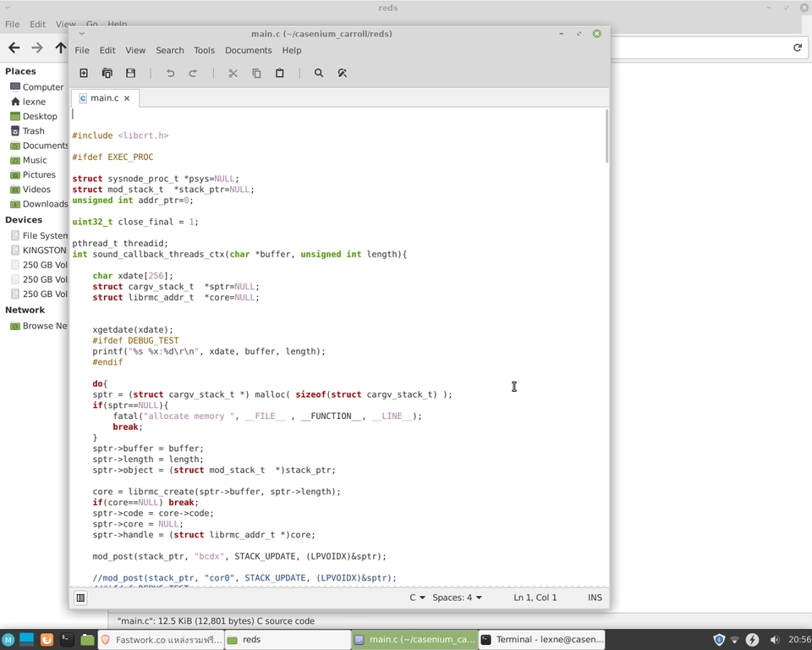This screenshot has height=650, width=812.
Task: Open File System device in sidebar
Action: tap(39, 235)
